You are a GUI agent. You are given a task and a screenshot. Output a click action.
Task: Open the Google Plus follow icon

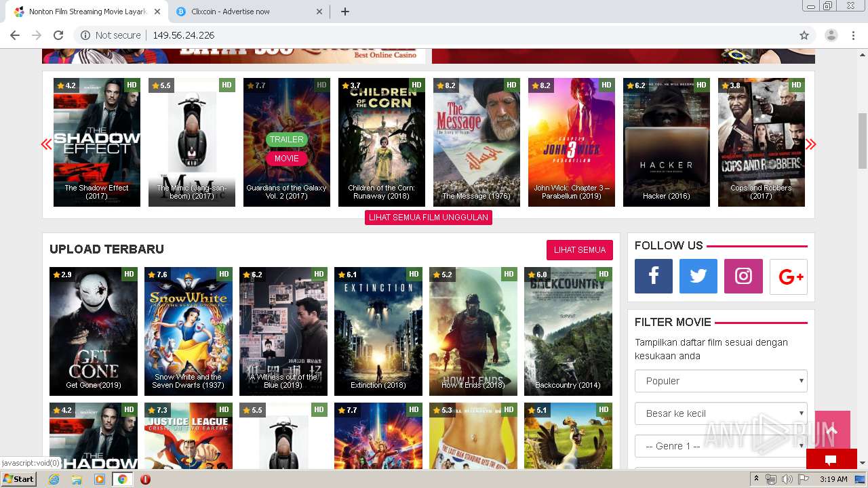[789, 277]
